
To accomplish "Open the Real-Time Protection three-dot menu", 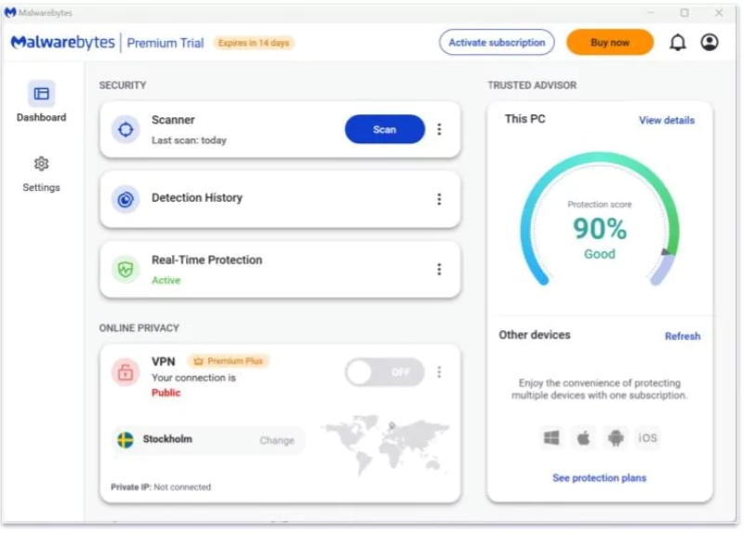I will pos(439,269).
